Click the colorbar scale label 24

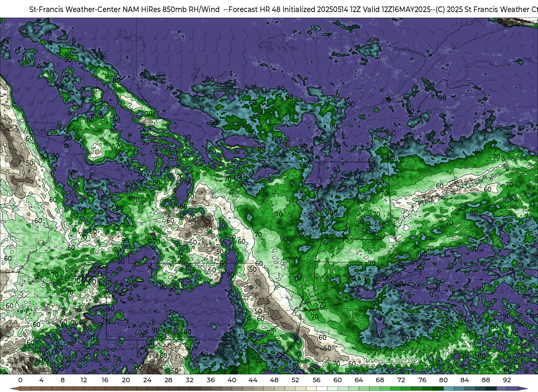[x=147, y=380]
